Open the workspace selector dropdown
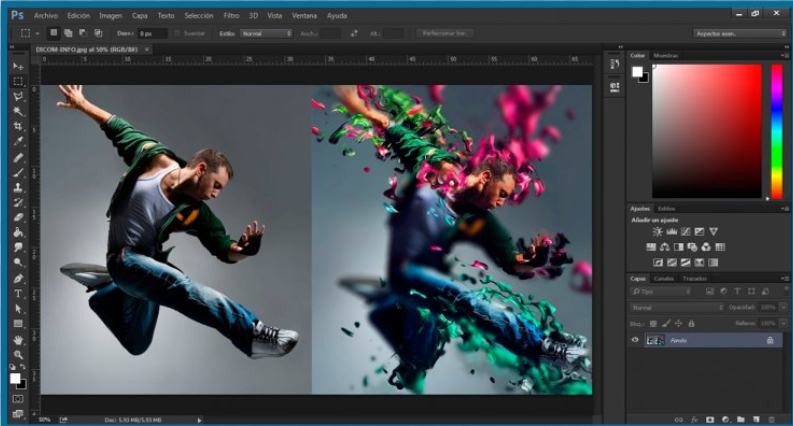The image size is (793, 426). 740,33
